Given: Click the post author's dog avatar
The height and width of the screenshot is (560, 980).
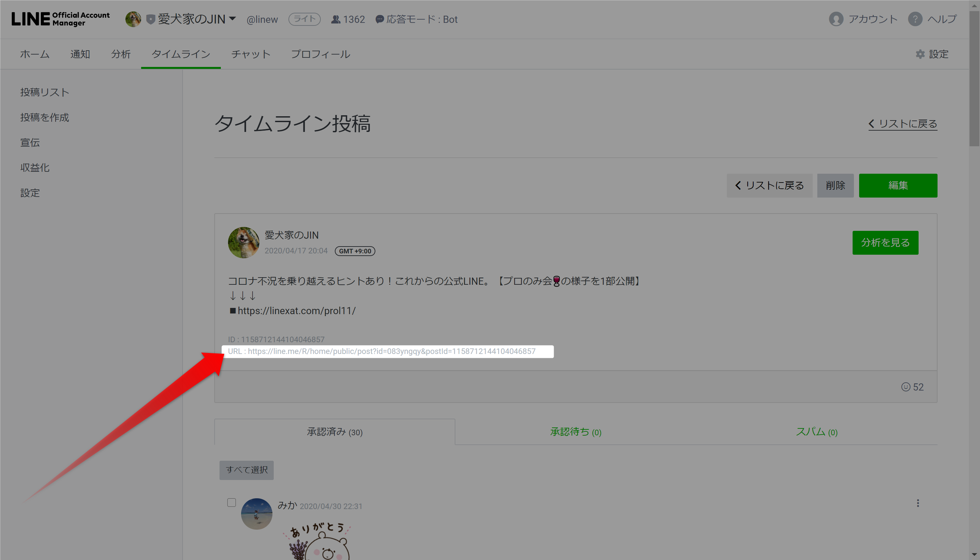Looking at the screenshot, I should coord(243,242).
